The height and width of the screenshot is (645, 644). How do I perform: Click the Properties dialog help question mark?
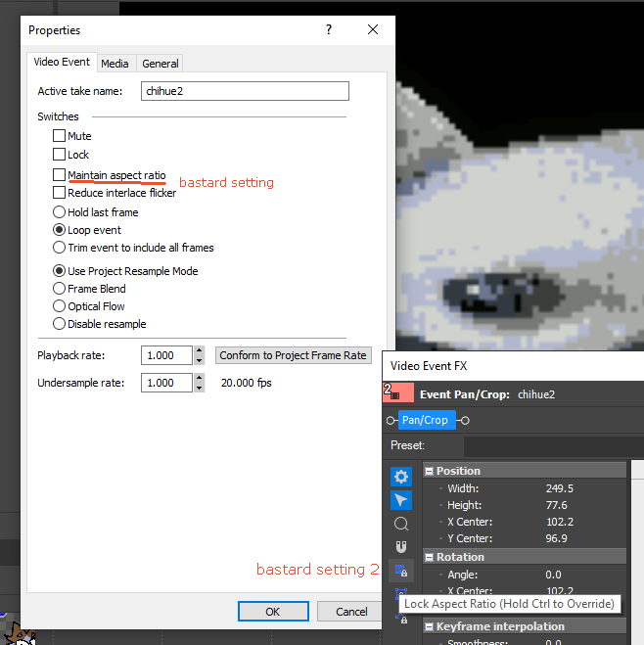click(329, 30)
